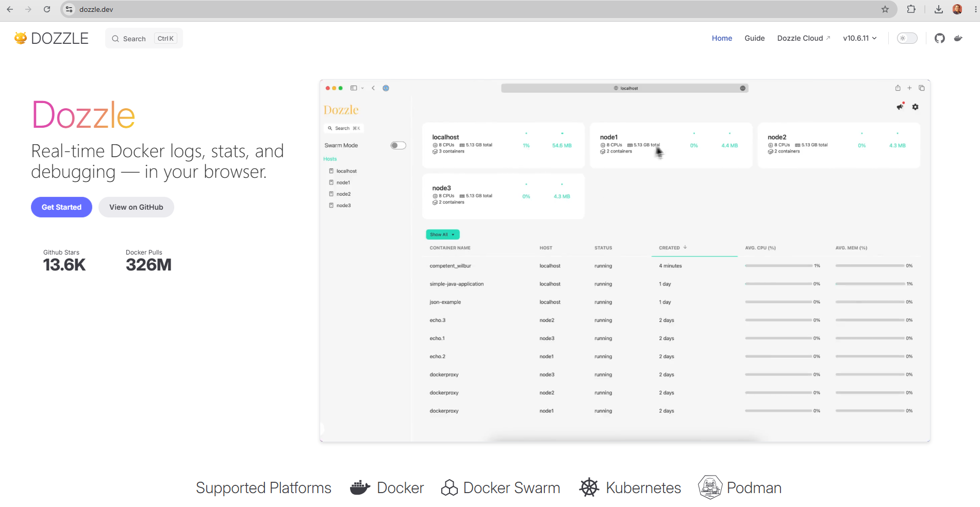Screen dimensions: 980x507
Task: Click json-example container name
Action: pyautogui.click(x=445, y=302)
